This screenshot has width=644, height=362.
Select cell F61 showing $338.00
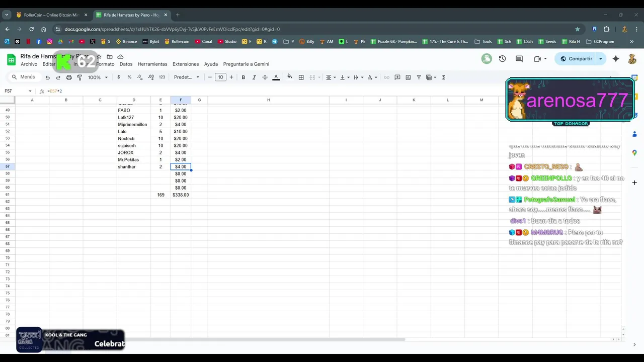point(181,195)
